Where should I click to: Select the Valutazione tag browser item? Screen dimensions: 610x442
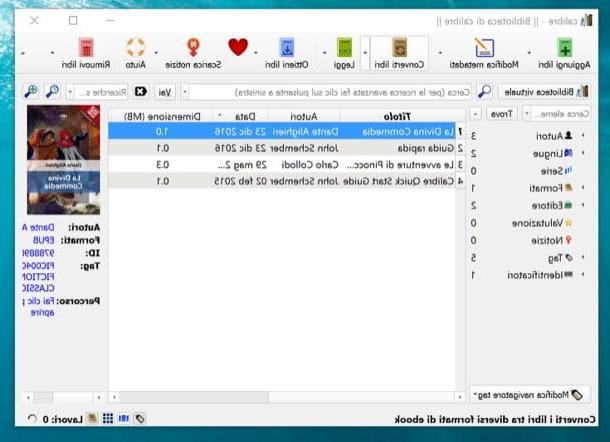tap(542, 223)
